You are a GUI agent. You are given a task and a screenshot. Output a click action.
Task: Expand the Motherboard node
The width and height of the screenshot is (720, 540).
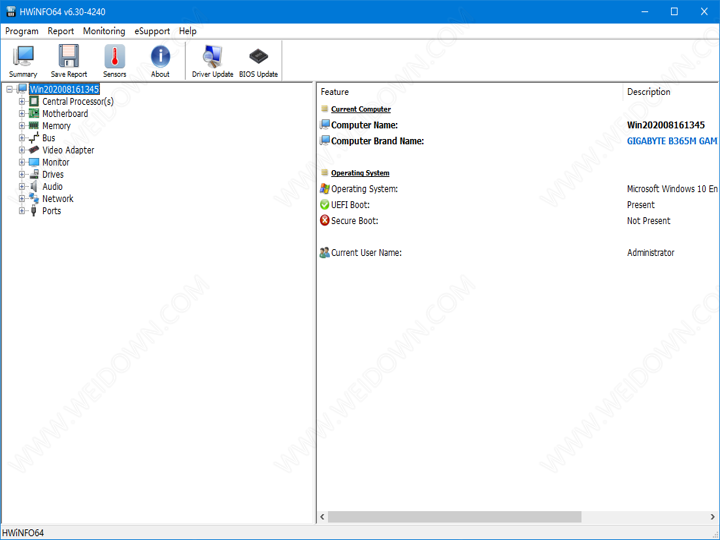[x=22, y=113]
